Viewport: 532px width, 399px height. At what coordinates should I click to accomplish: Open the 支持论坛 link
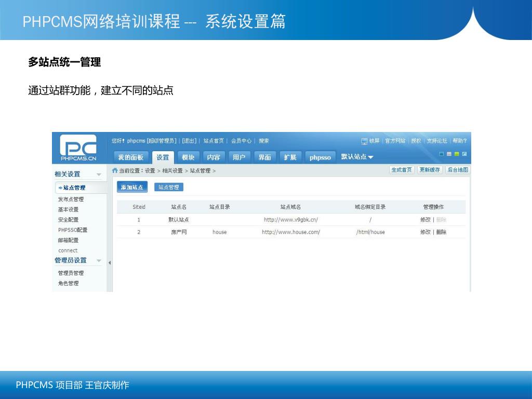coord(436,141)
